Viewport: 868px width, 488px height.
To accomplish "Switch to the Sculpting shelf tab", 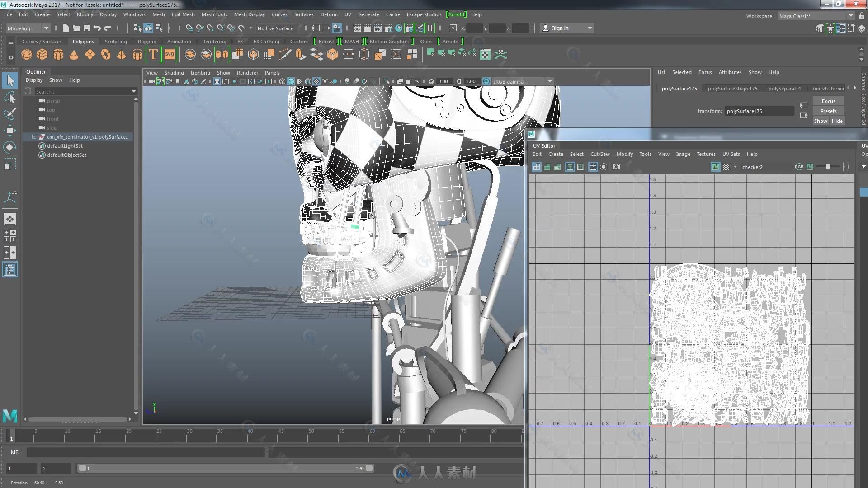I will 116,41.
